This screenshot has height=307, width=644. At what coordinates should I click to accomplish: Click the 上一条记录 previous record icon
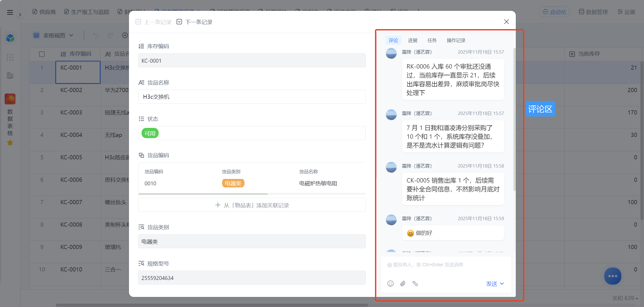138,22
